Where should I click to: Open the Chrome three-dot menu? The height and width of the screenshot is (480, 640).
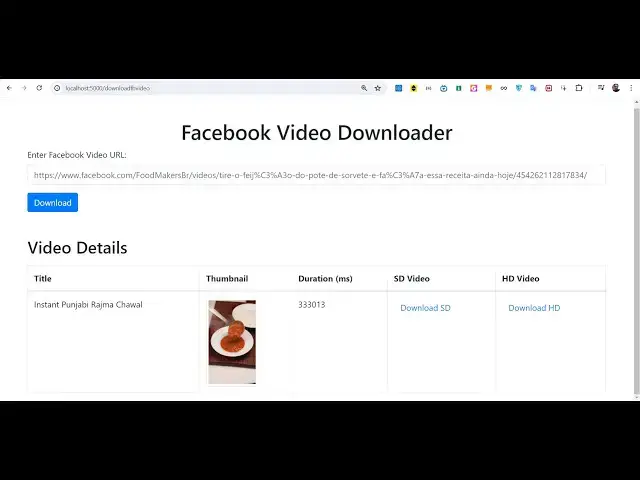[x=631, y=88]
